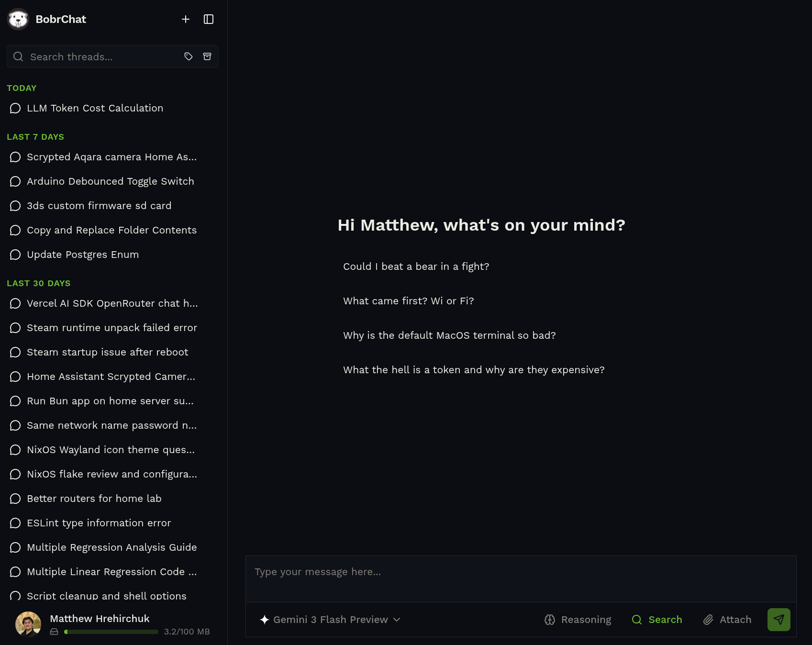812x645 pixels.
Task: Click the BobrChat beaver logo
Action: [19, 19]
